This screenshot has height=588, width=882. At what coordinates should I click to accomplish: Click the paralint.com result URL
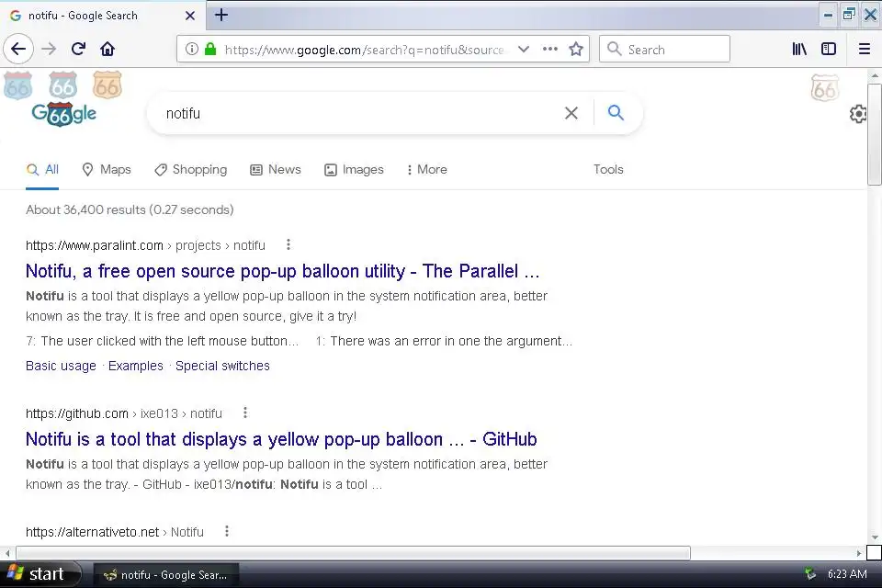145,245
